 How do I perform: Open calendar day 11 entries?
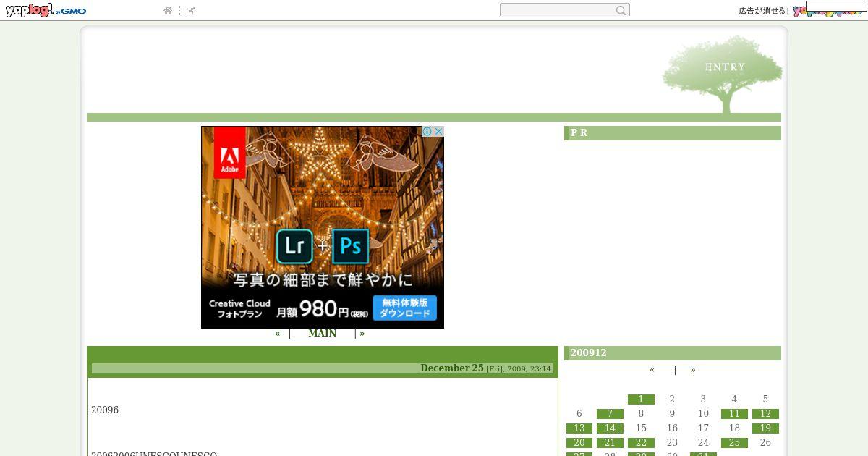[x=734, y=414]
